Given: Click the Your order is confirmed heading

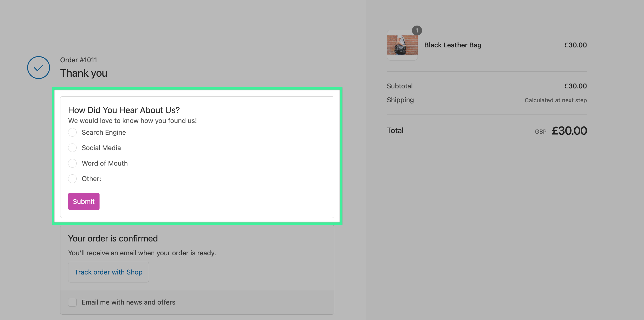Looking at the screenshot, I should (113, 239).
